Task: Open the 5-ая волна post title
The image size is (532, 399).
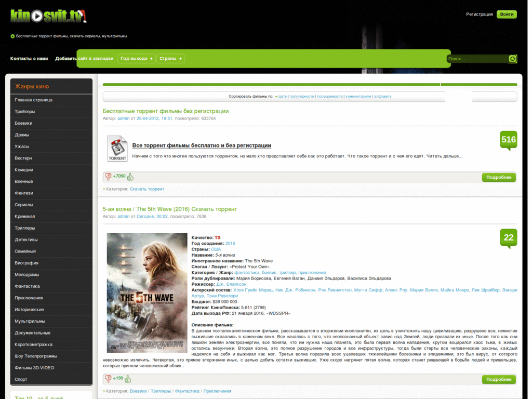Action: [x=170, y=209]
